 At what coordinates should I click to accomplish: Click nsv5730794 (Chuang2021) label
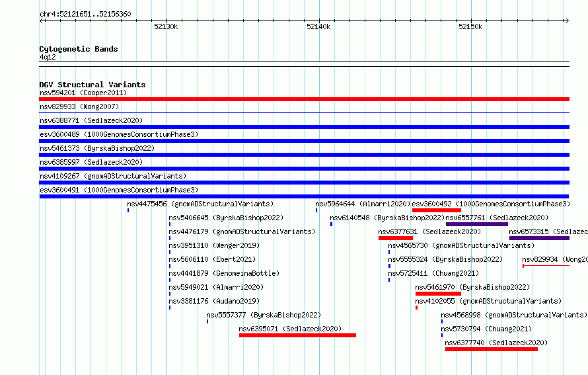coord(486,329)
